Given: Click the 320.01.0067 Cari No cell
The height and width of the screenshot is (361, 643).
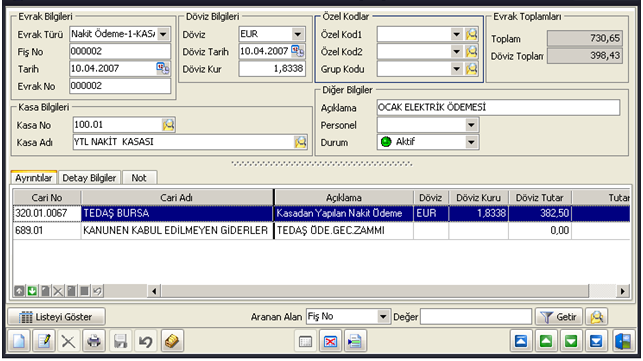Looking at the screenshot, I should coord(47,213).
